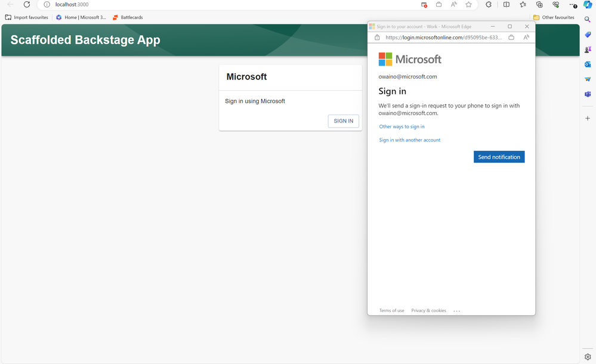Start Read aloud in the main browser address bar

454,5
